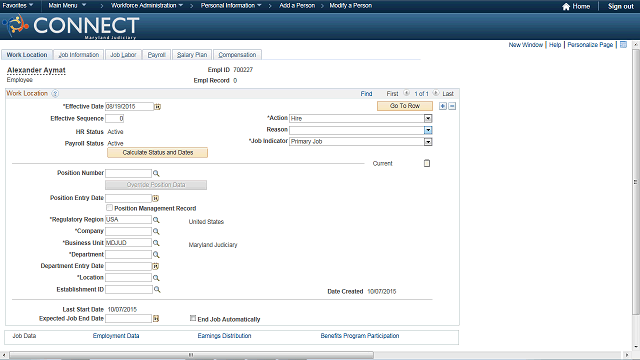Image resolution: width=640 pixels, height=360 pixels.
Task: Delete the row using the minus icon
Action: 452,106
